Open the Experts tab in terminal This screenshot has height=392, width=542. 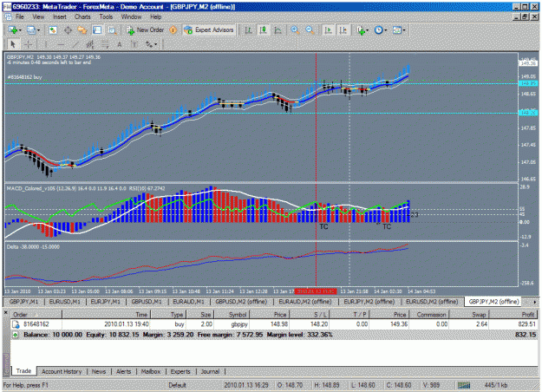click(x=180, y=371)
